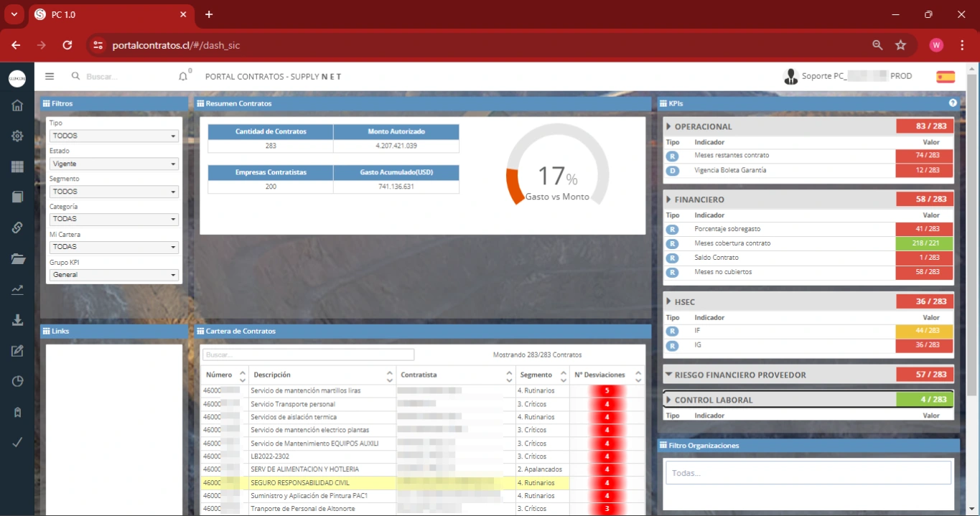
Task: Click the Spanish flag language toggle
Action: [945, 77]
